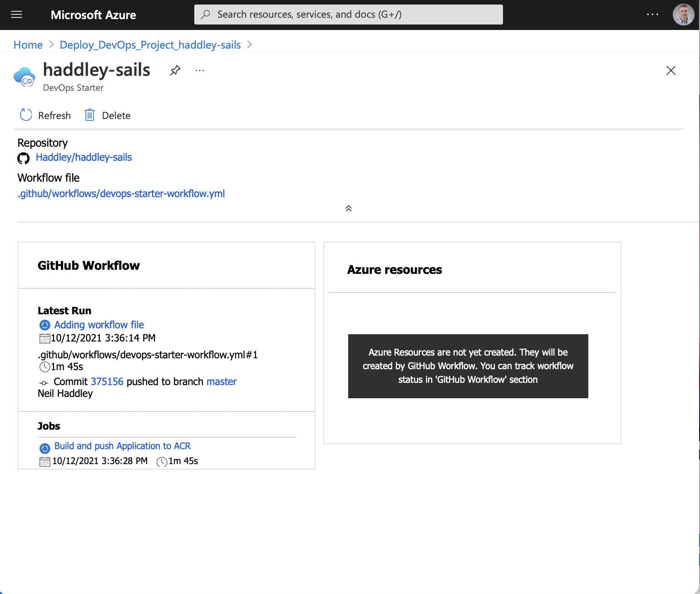Click the GitHub Workflow card heading
This screenshot has height=594, width=700.
point(89,266)
